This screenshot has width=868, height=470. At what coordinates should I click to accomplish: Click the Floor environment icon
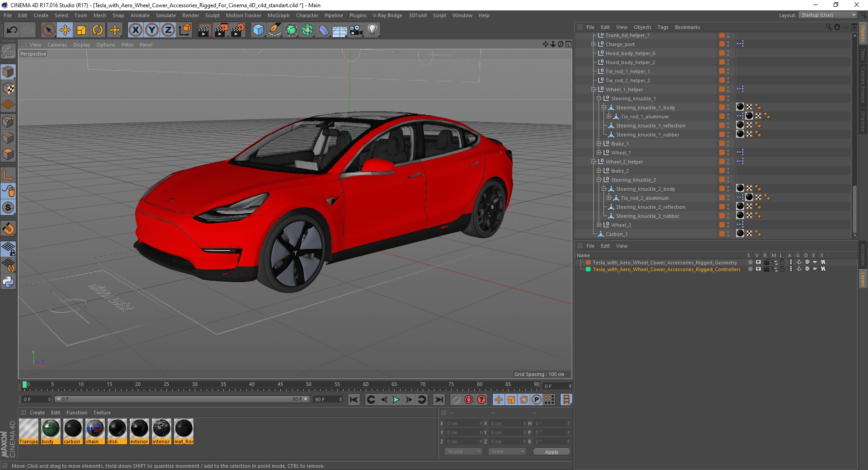tap(340, 30)
